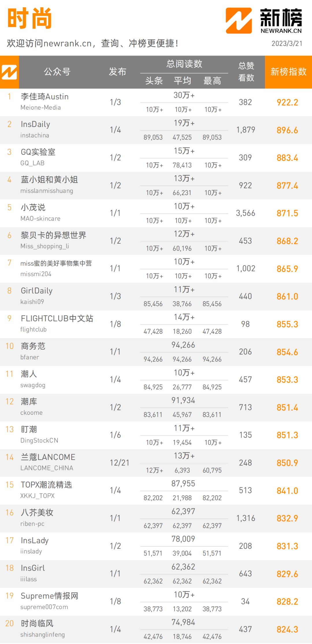Click the 时尚临风 account name

coord(37,623)
